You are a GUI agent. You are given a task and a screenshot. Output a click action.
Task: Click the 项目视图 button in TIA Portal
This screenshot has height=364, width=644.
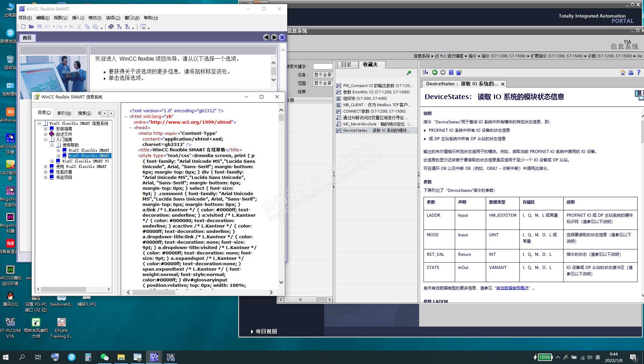264,331
